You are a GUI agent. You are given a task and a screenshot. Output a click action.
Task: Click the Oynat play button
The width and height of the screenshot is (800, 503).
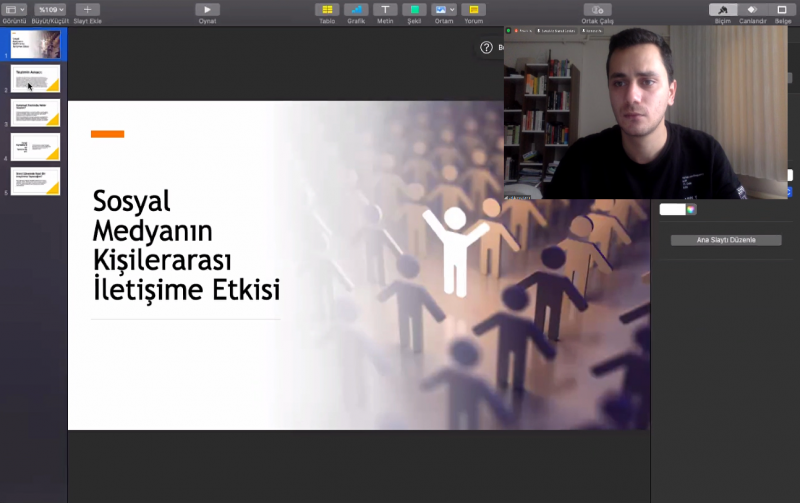click(x=207, y=10)
